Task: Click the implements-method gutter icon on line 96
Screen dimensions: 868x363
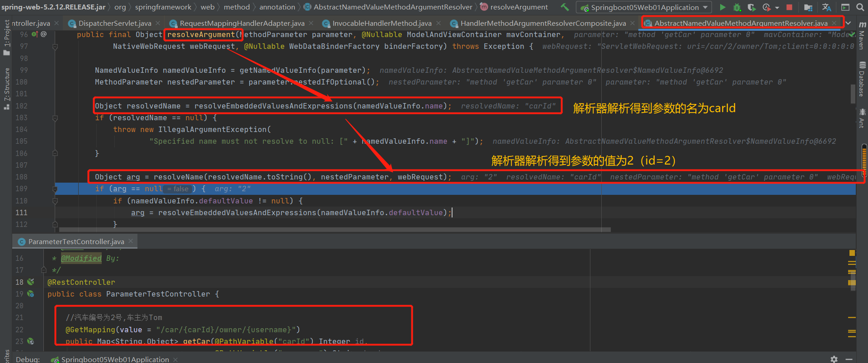Action: click(35, 34)
